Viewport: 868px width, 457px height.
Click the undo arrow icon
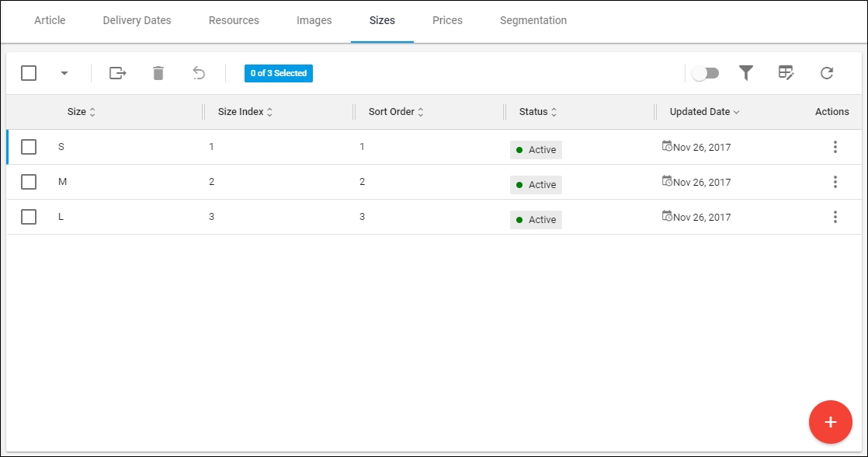pyautogui.click(x=199, y=73)
